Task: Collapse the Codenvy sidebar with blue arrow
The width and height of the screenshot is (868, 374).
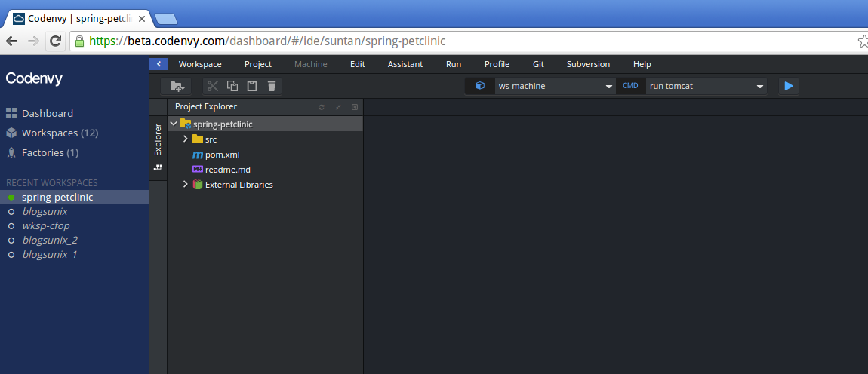Action: pos(158,64)
